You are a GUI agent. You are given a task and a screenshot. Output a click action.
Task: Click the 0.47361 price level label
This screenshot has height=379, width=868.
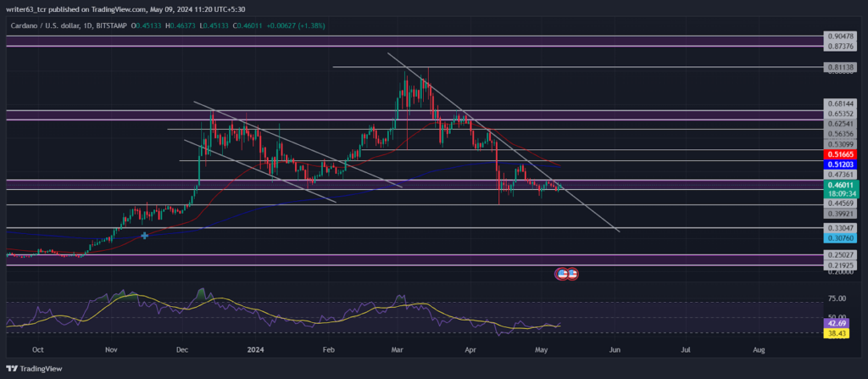click(841, 174)
